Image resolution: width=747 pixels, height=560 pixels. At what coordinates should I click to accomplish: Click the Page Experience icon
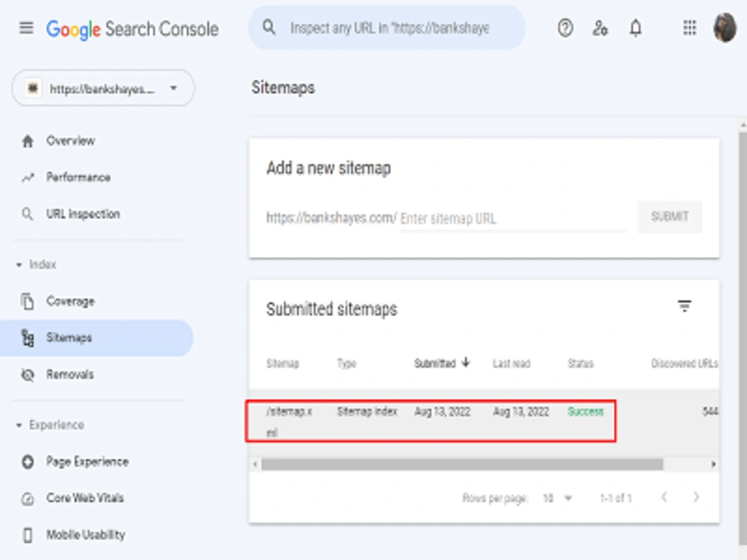click(x=28, y=461)
